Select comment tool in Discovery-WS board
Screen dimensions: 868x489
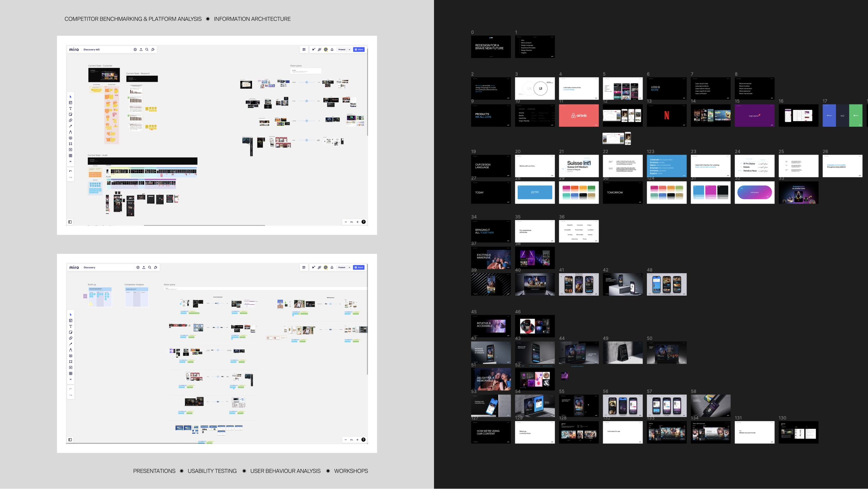click(71, 138)
